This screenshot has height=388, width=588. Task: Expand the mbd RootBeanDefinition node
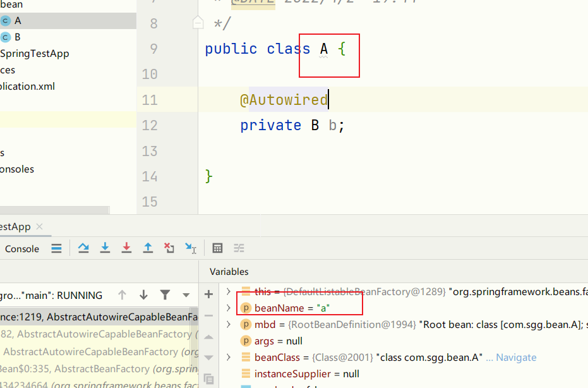tap(229, 325)
